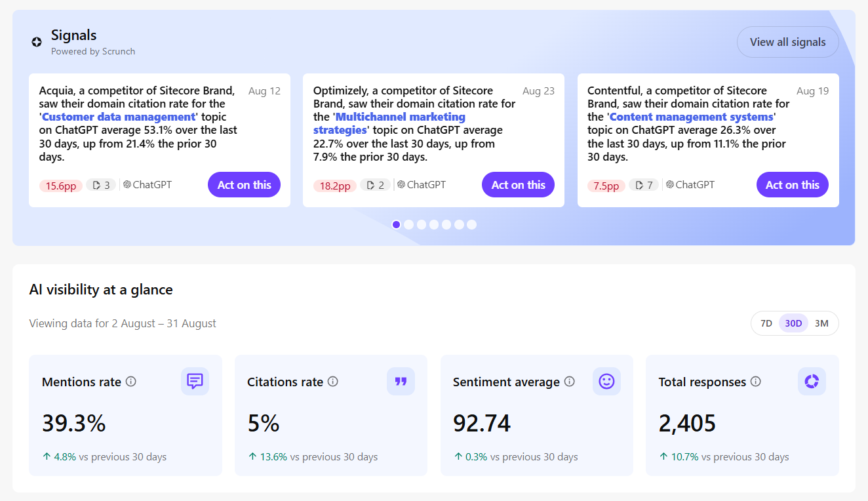Click the Mentions rate chat icon
The width and height of the screenshot is (868, 501).
pyautogui.click(x=195, y=381)
